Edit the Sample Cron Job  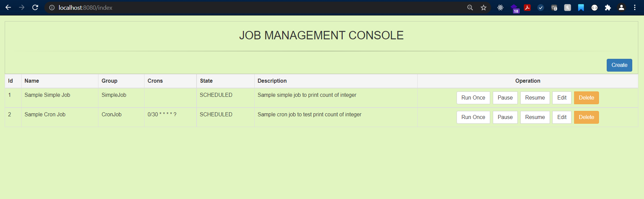[x=562, y=117]
